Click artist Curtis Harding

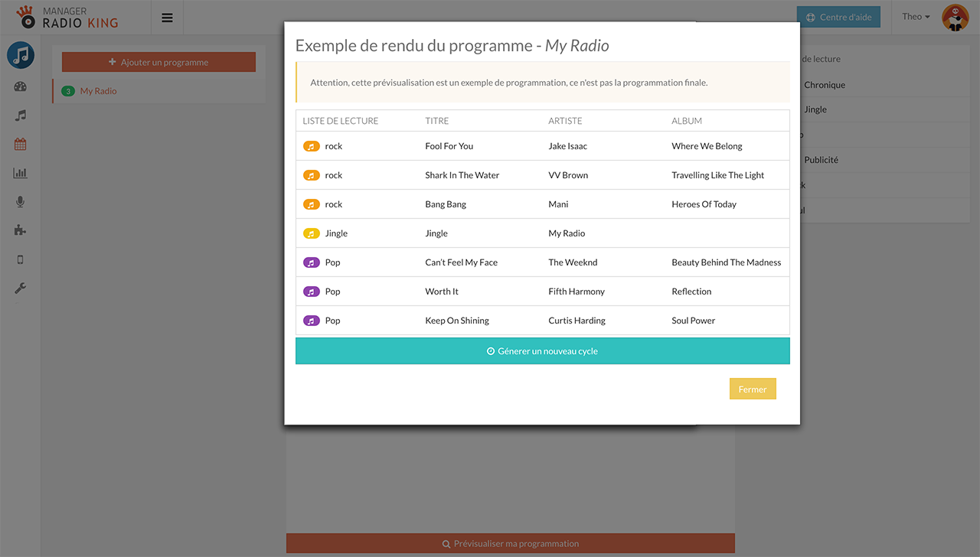577,321
